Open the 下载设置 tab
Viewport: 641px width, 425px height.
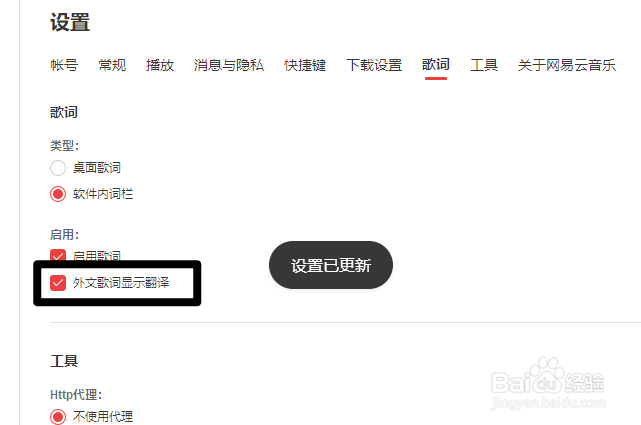[374, 65]
